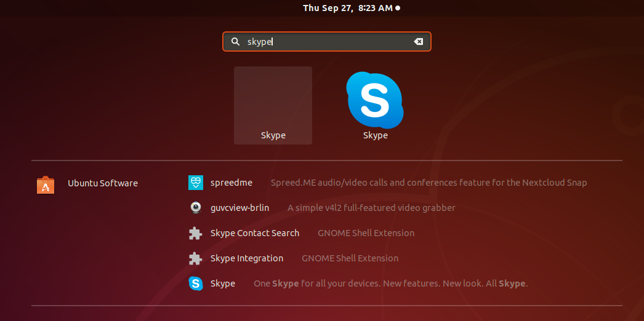The width and height of the screenshot is (644, 321).
Task: Click the Skype Contact Search puzzle icon
Action: click(196, 233)
